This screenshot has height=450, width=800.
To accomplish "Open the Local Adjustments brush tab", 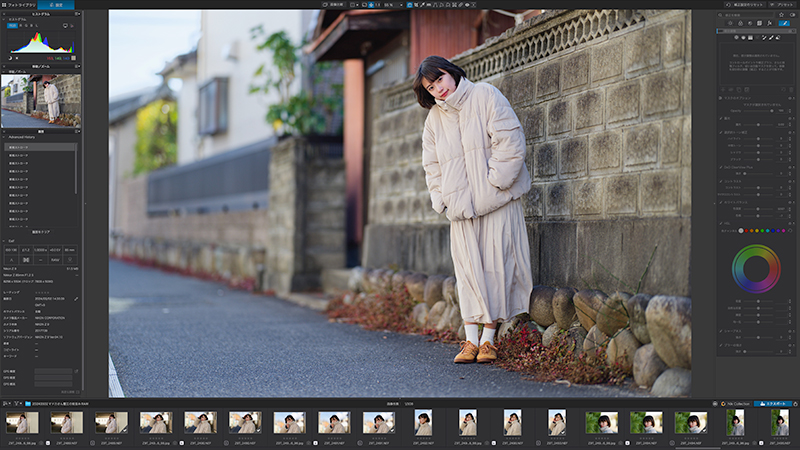I will click(x=784, y=23).
